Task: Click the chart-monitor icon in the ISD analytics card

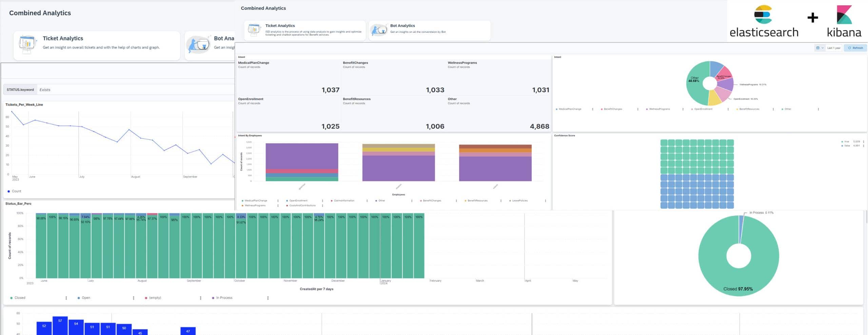Action: pos(254,30)
